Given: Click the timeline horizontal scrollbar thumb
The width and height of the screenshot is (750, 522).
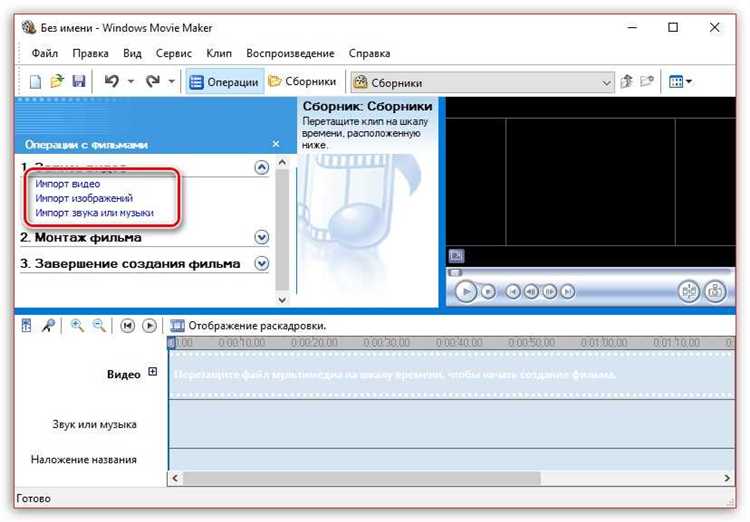Looking at the screenshot, I should pos(362,478).
